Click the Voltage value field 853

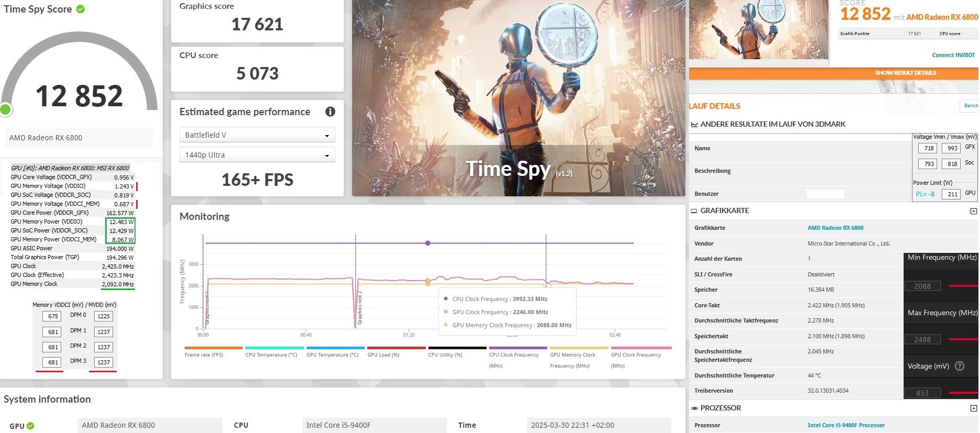[922, 393]
